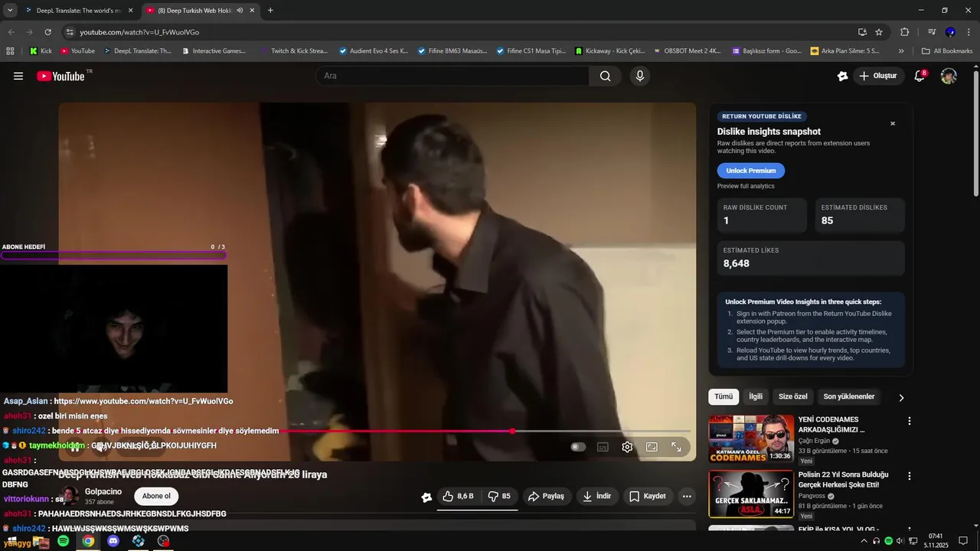The image size is (980, 551).
Task: Dislike the video (85)
Action: [499, 496]
